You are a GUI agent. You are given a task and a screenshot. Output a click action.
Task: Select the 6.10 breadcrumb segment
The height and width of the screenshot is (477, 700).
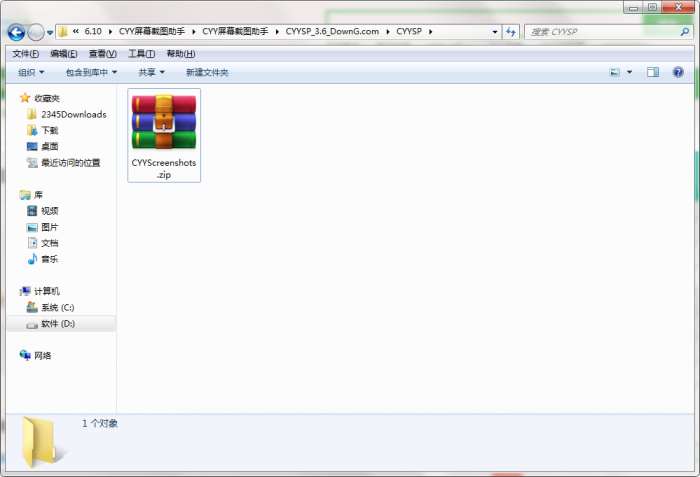(x=93, y=32)
